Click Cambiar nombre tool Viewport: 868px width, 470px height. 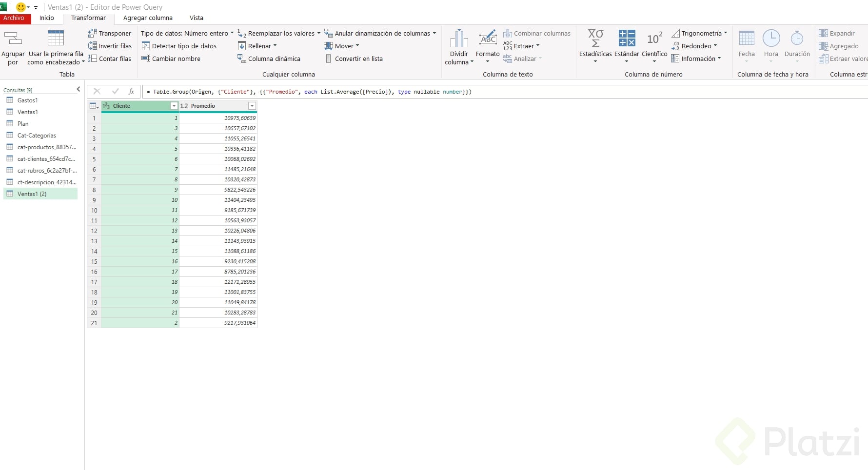pos(171,59)
